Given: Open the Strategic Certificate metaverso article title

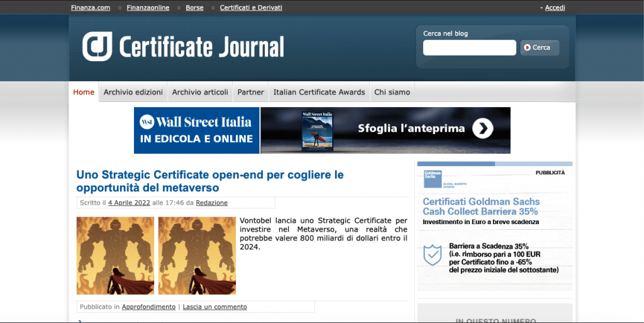Looking at the screenshot, I should coord(210,181).
